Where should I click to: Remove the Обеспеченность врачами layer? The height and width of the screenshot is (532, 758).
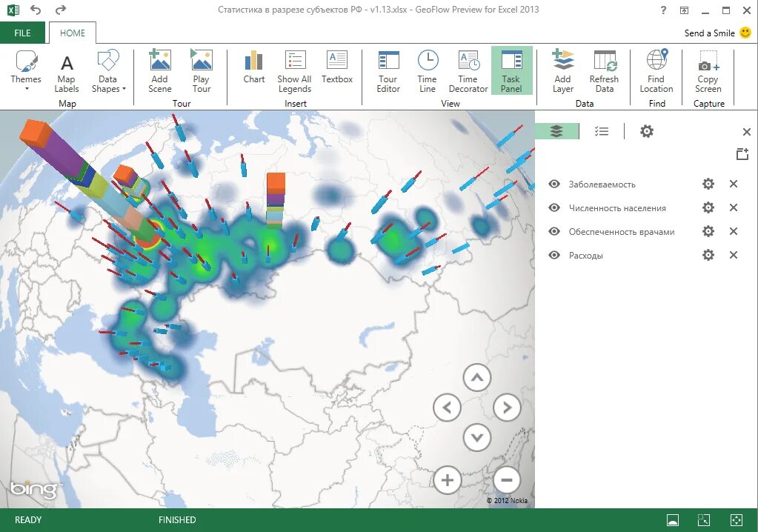(x=734, y=231)
